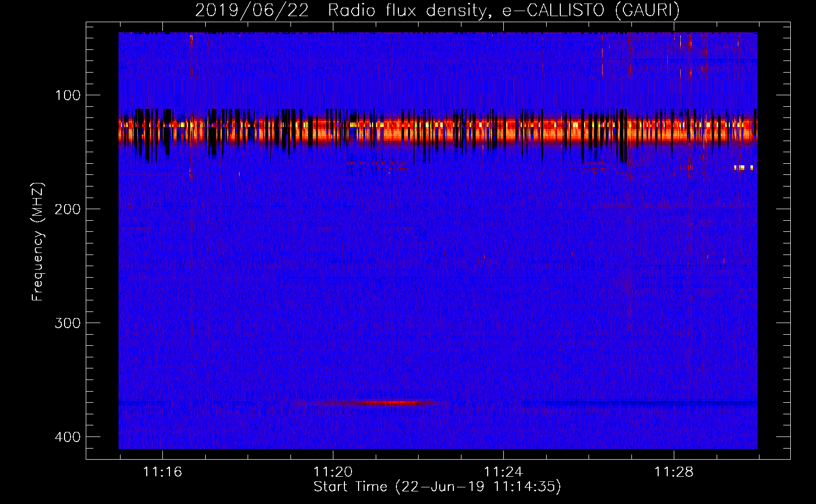Click the '11:16' time tick label

162,472
